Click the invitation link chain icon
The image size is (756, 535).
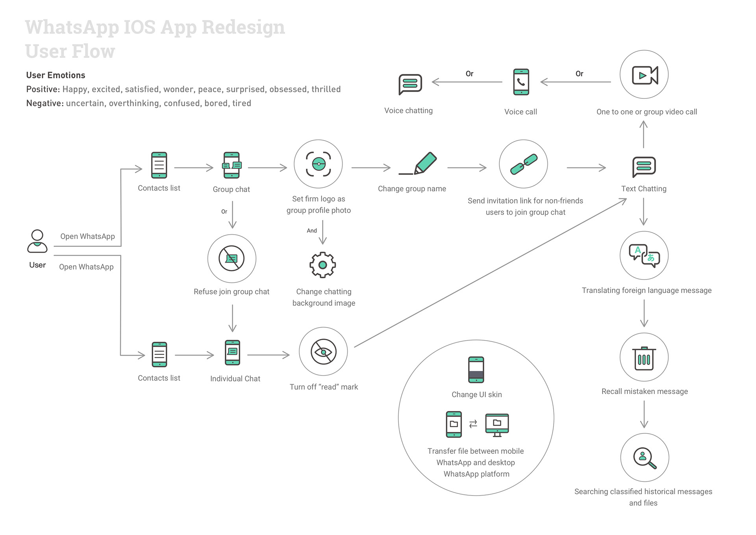point(523,164)
